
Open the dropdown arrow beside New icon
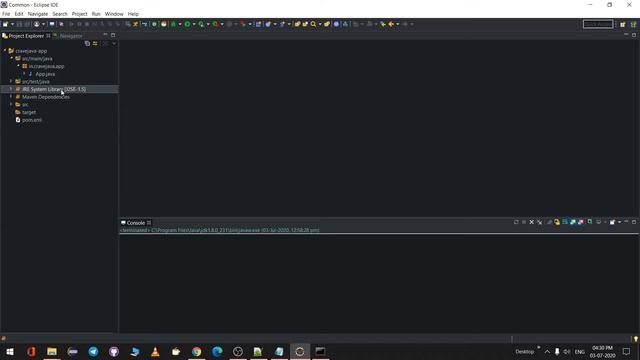[x=12, y=24]
